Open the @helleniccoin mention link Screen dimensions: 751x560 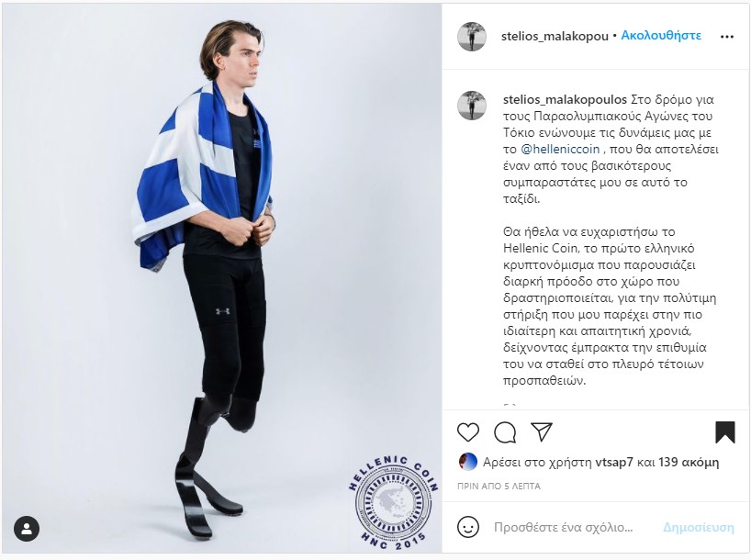560,149
